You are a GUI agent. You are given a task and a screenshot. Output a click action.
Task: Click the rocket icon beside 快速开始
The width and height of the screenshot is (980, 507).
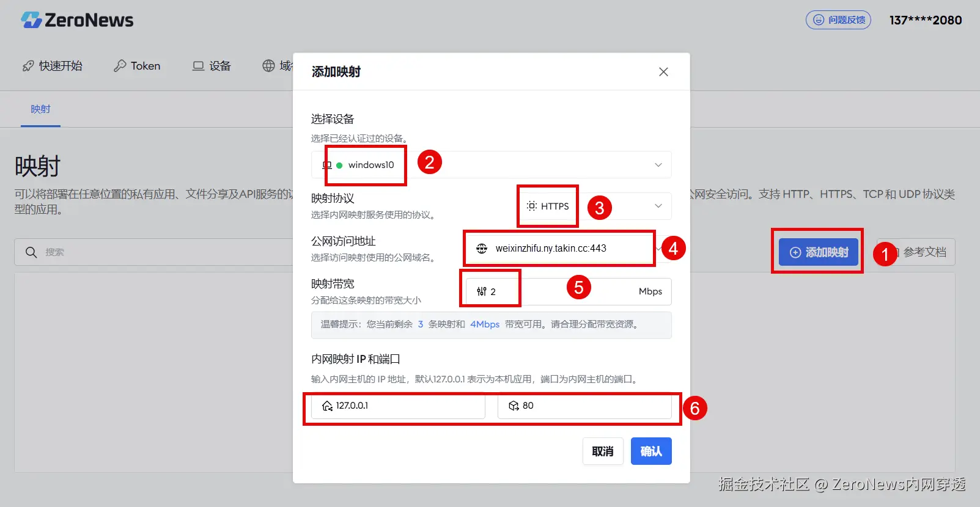28,66
